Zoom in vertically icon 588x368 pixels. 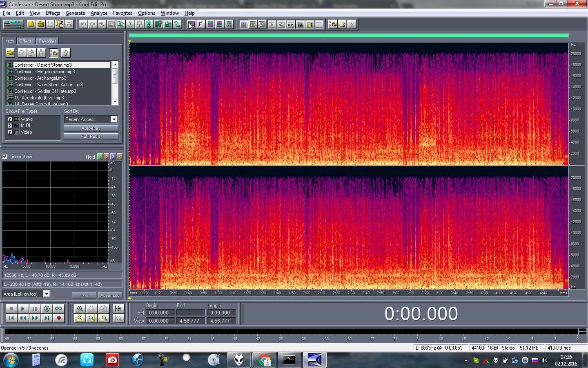118,309
